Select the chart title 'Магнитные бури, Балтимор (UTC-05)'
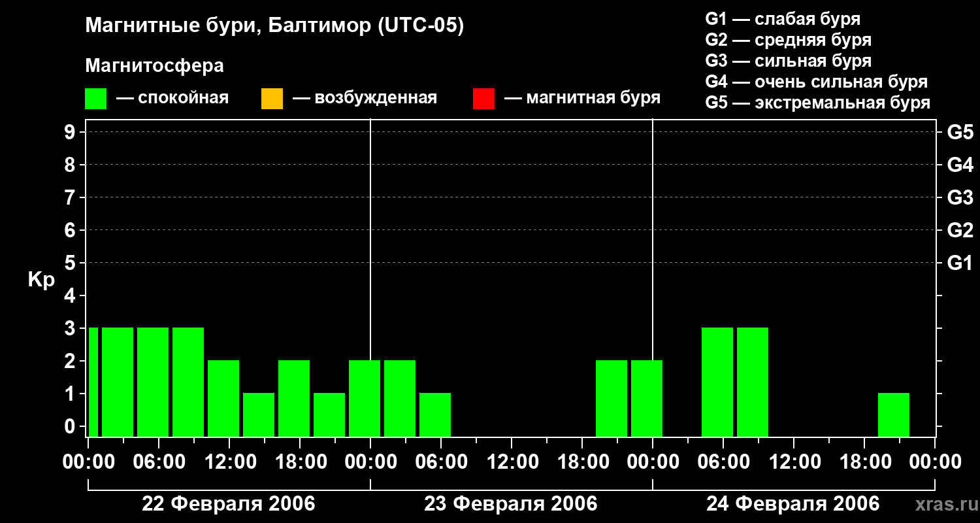The image size is (980, 523). point(274,26)
